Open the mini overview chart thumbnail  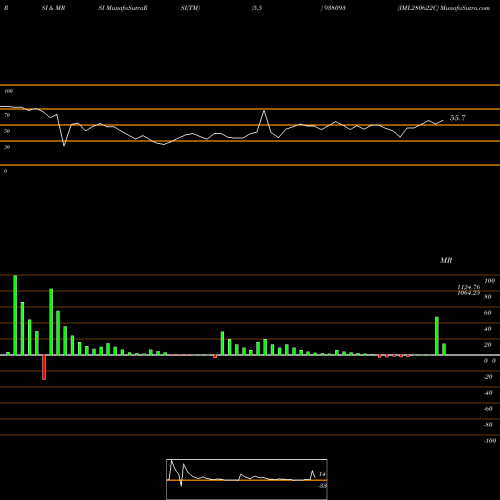(247, 479)
